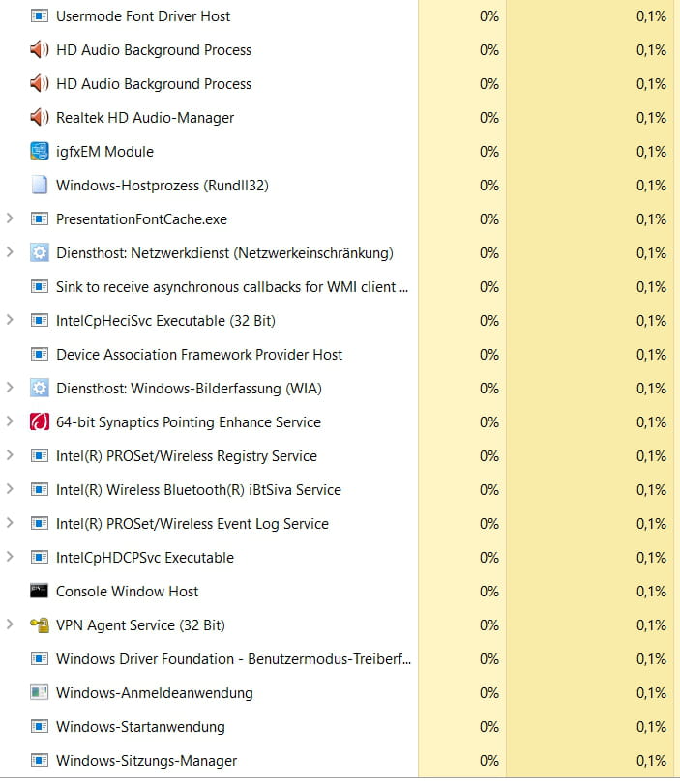Select the Device Association Framework Provider Host name
The height and width of the screenshot is (784, 680).
[199, 355]
